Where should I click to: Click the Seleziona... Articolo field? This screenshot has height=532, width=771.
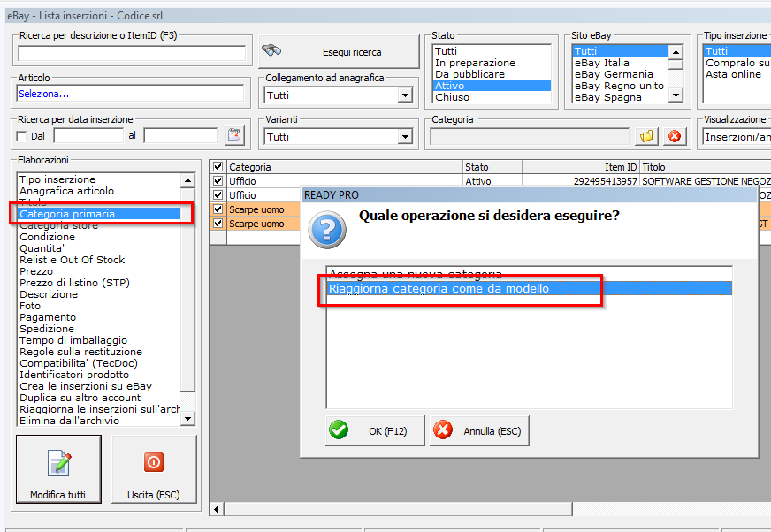[x=130, y=94]
